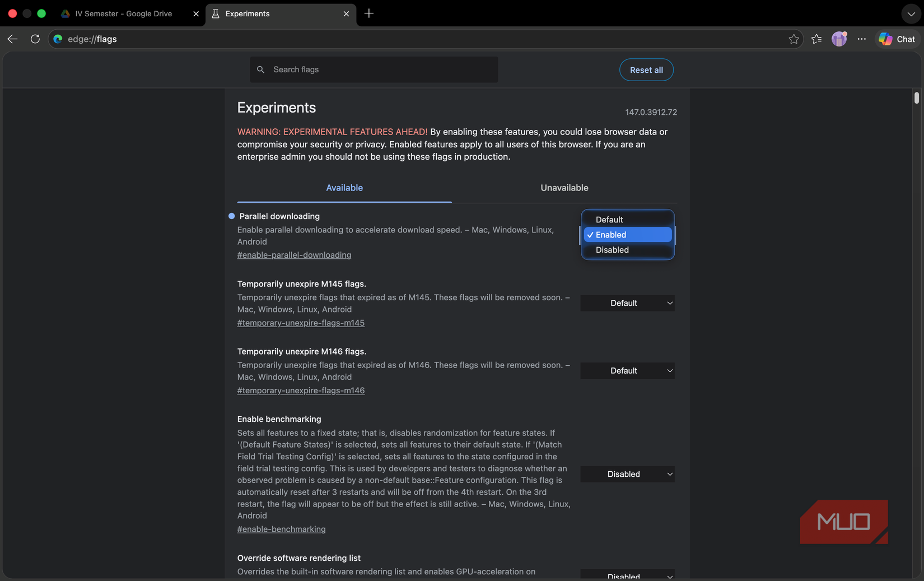Screen dimensions: 924x581
Task: Close the IV Semester Google Drive tab
Action: [x=196, y=14]
